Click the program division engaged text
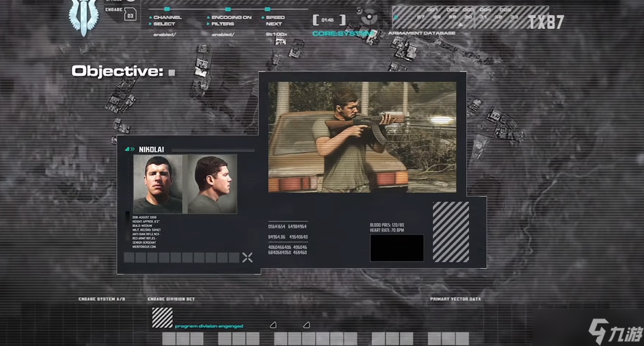This screenshot has height=346, width=644. tap(209, 326)
